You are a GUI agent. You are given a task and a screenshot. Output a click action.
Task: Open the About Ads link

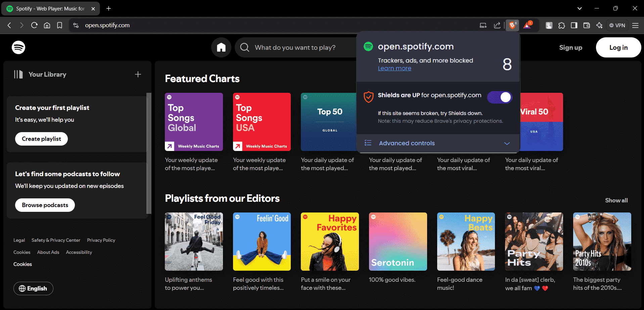[x=48, y=252]
